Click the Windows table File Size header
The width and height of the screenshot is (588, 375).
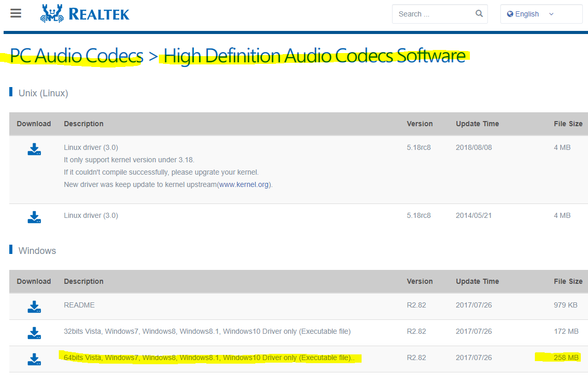pos(568,281)
